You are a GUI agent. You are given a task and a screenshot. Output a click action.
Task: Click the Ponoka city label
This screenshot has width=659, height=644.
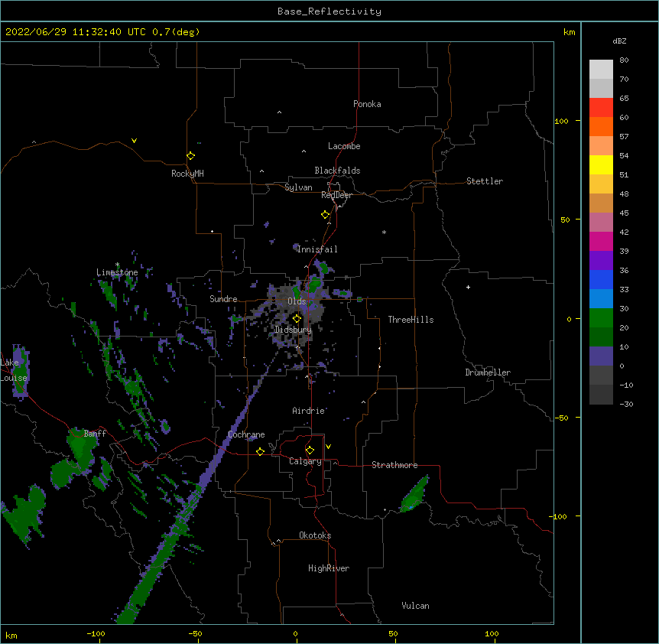pos(367,104)
